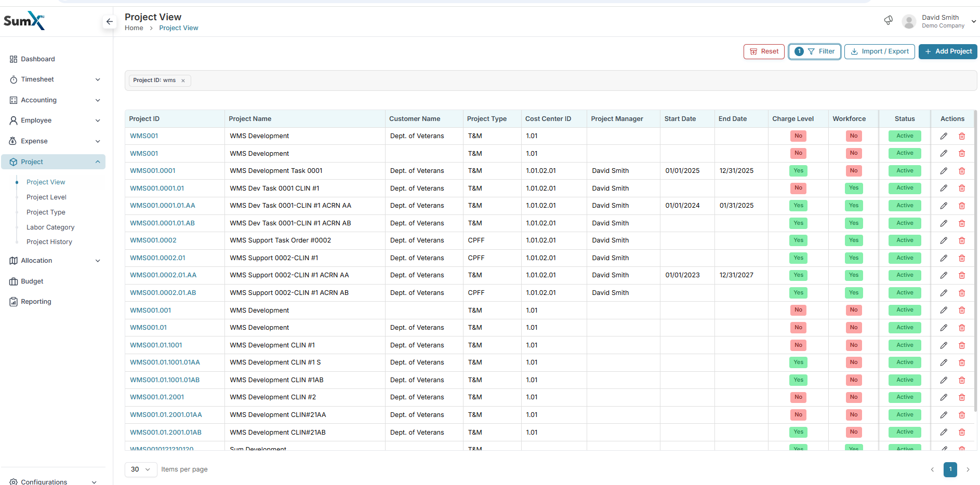This screenshot has width=980, height=485.
Task: Select Project View submenu item
Action: [x=46, y=182]
